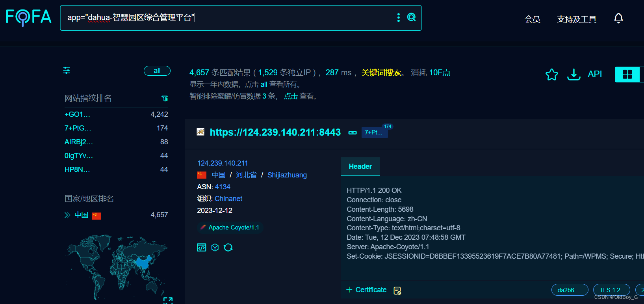Screen dimensions: 644x304
Task: Filter by city Shijiazhuang
Action: 287,175
